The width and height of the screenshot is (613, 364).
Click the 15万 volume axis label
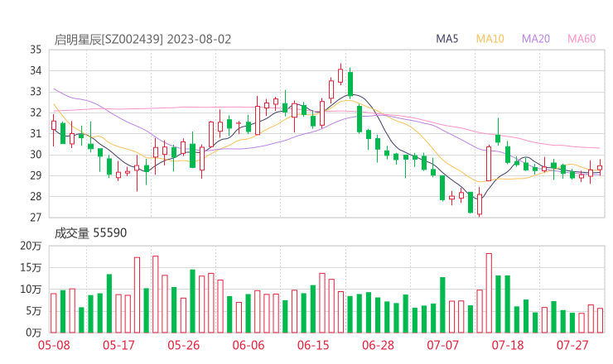[x=31, y=268]
